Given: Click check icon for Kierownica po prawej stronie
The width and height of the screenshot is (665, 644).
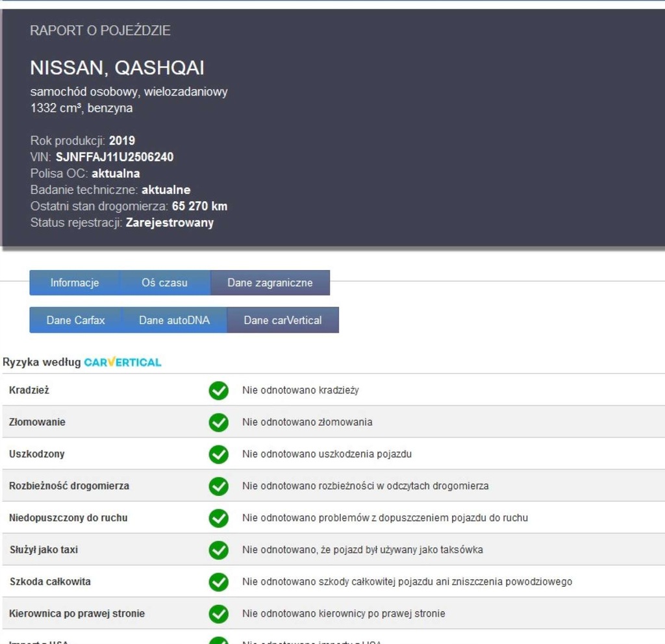Looking at the screenshot, I should 218,614.
